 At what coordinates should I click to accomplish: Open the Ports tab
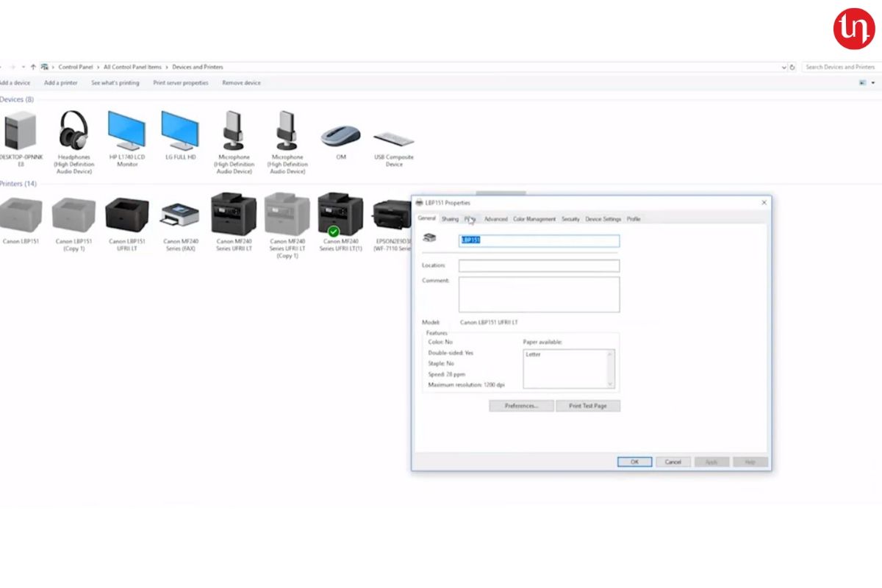pos(470,219)
